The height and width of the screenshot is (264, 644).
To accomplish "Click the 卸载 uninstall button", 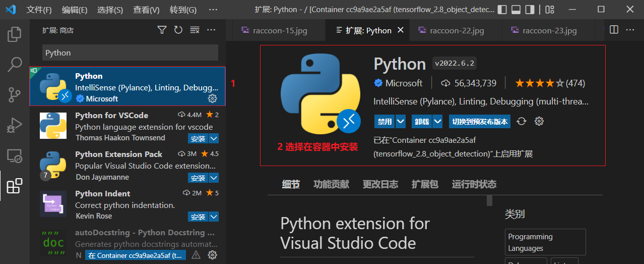I will tap(422, 122).
